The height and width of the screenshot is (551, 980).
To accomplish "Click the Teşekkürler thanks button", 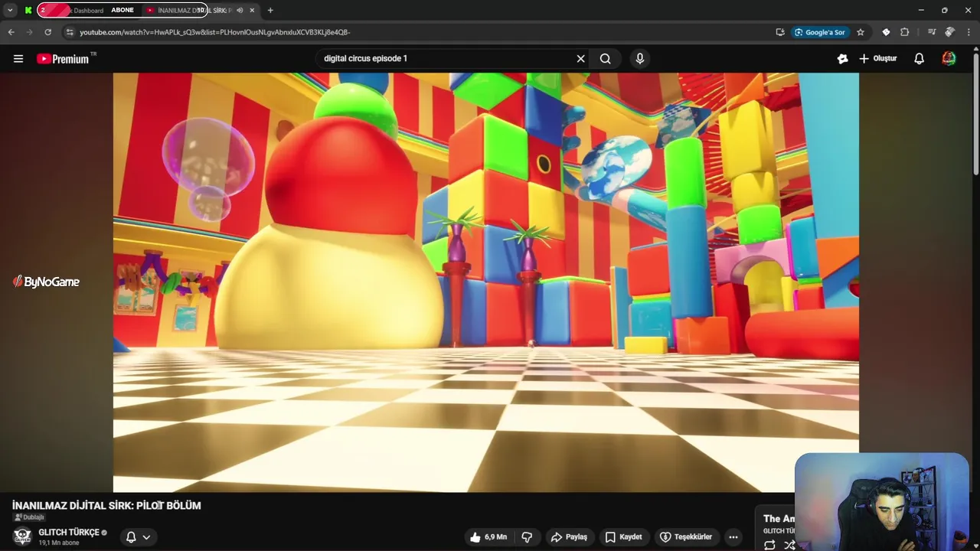I will pyautogui.click(x=686, y=537).
